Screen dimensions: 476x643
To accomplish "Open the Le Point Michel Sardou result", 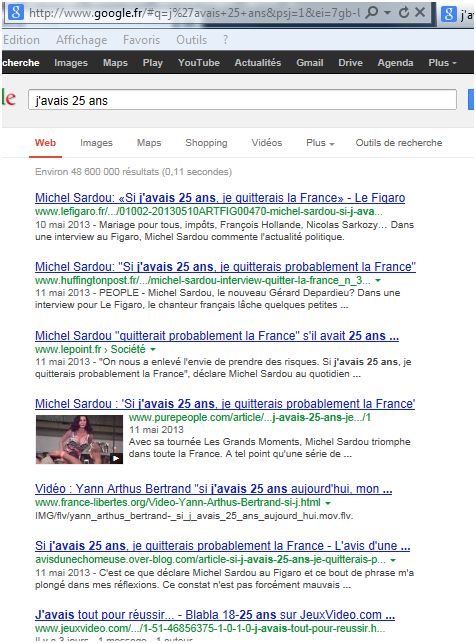I will (x=217, y=335).
